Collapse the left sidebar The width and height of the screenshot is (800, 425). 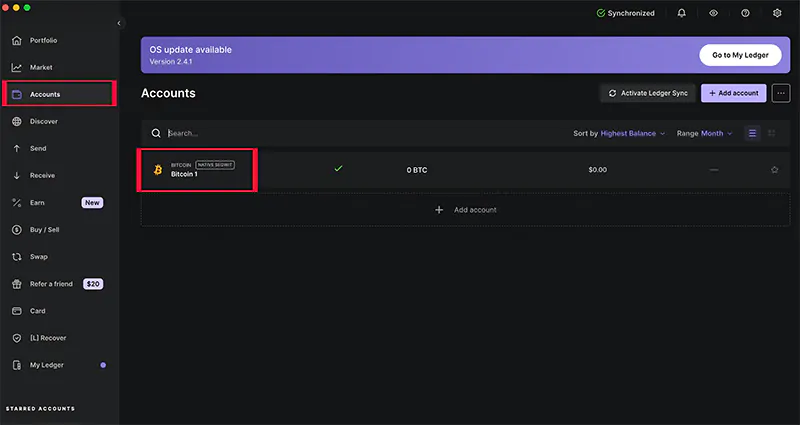(x=120, y=23)
